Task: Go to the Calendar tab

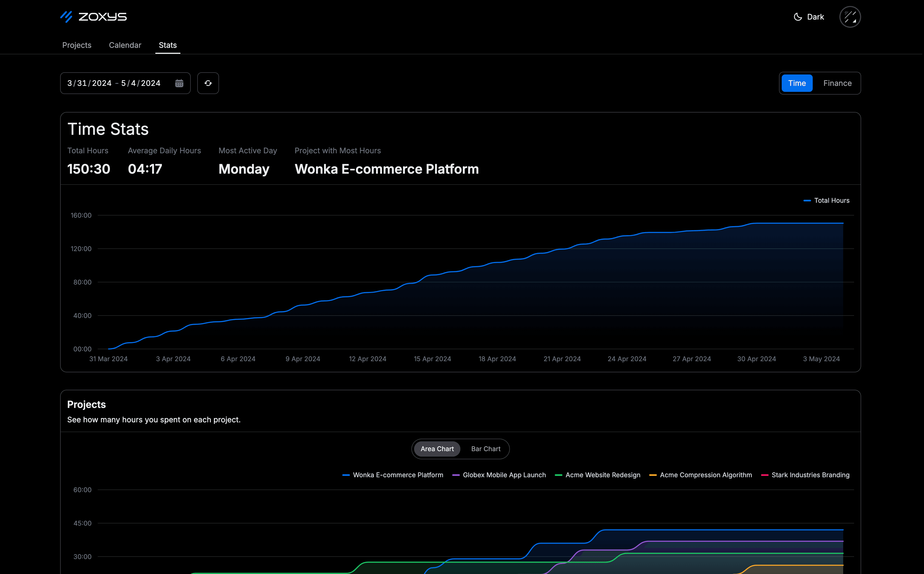Action: 125,45
